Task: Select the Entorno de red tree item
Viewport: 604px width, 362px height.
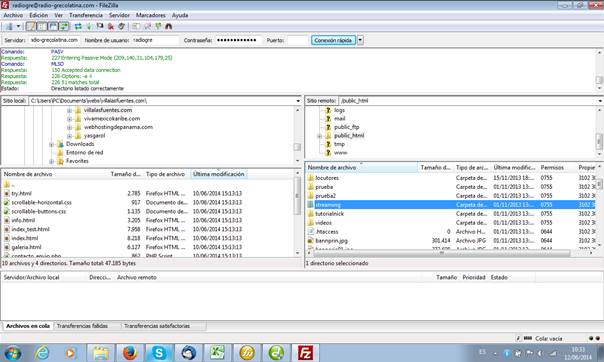Action: (84, 153)
